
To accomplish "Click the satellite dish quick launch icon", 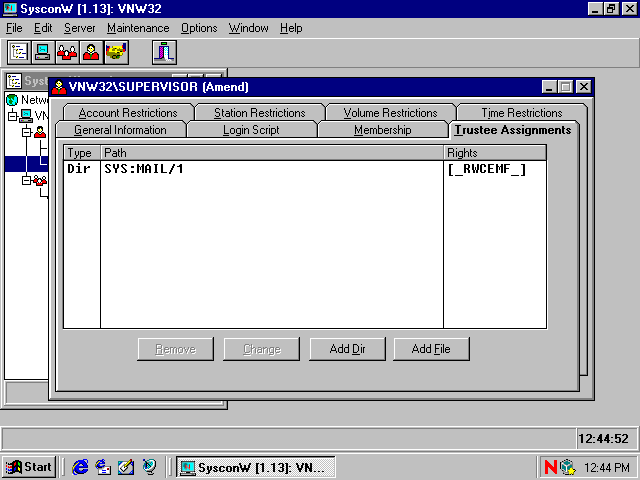I will click(149, 467).
